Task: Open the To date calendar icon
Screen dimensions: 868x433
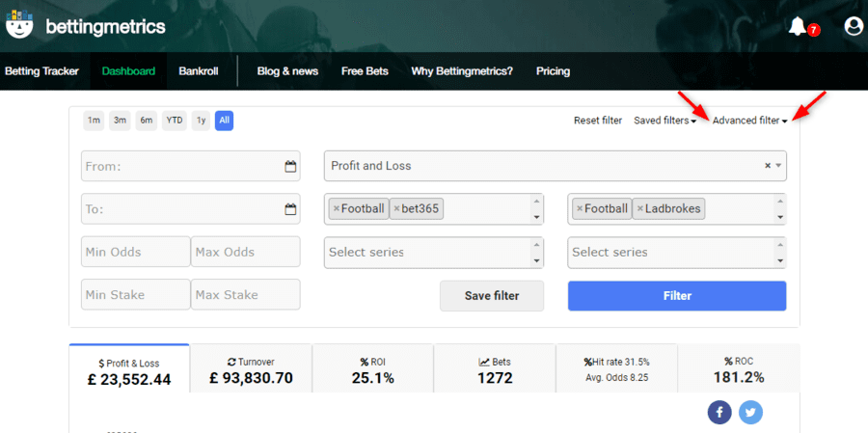Action: click(x=290, y=209)
